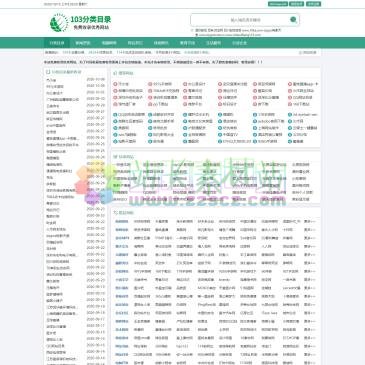Click the 103分类目录 site logo
Screen dimensions: 365x365
pyautogui.click(x=80, y=23)
